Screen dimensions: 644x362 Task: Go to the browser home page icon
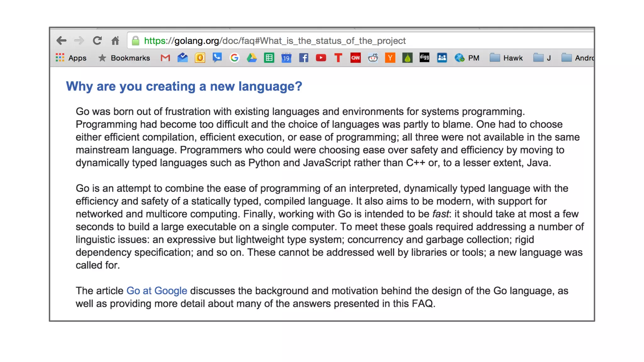click(115, 41)
